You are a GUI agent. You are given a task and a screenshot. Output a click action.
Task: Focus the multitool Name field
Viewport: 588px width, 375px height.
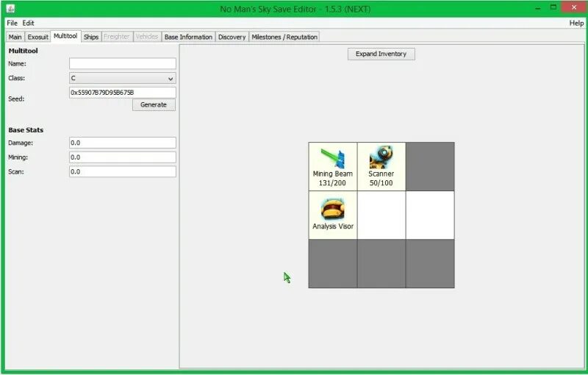(122, 63)
